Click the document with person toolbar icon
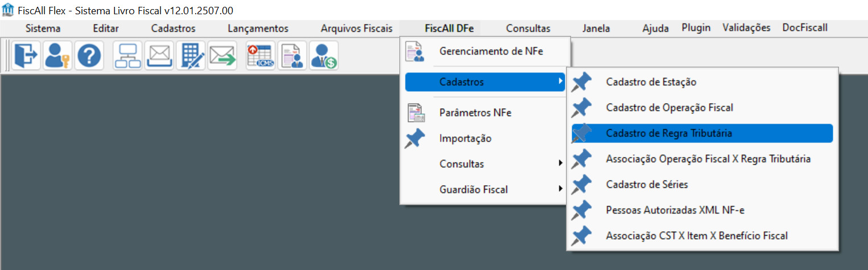This screenshot has width=868, height=270. click(292, 56)
